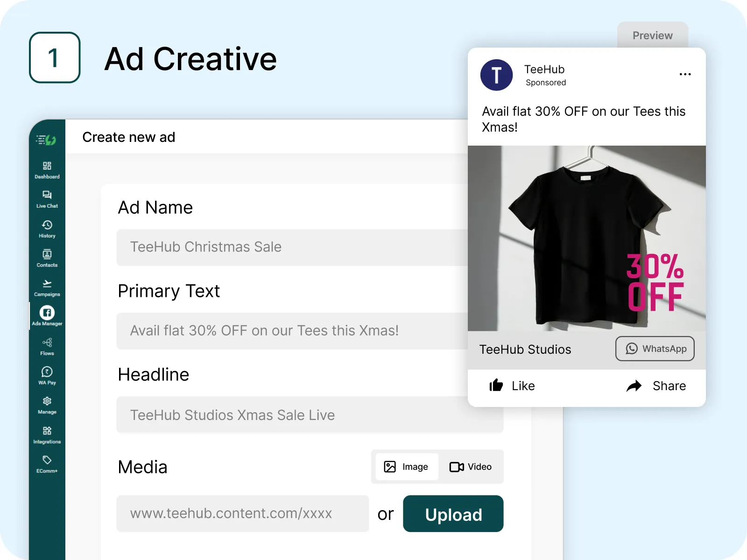Open the Dashboard panel
Image resolution: width=747 pixels, height=560 pixels.
(x=47, y=169)
